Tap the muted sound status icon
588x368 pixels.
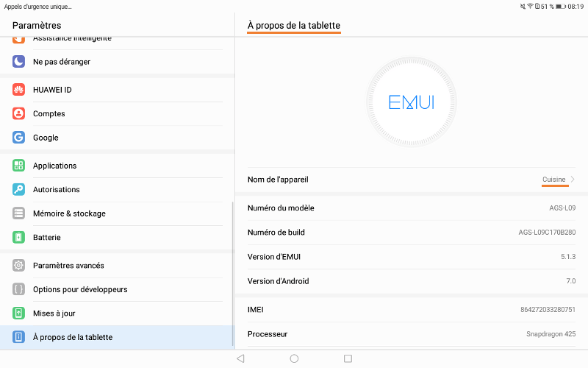coord(523,6)
